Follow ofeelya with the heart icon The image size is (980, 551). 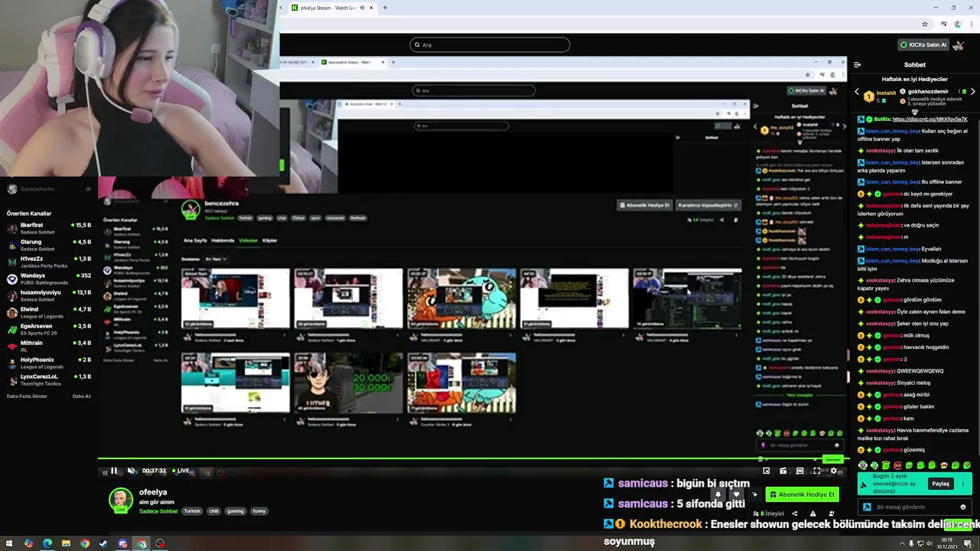coord(737,494)
